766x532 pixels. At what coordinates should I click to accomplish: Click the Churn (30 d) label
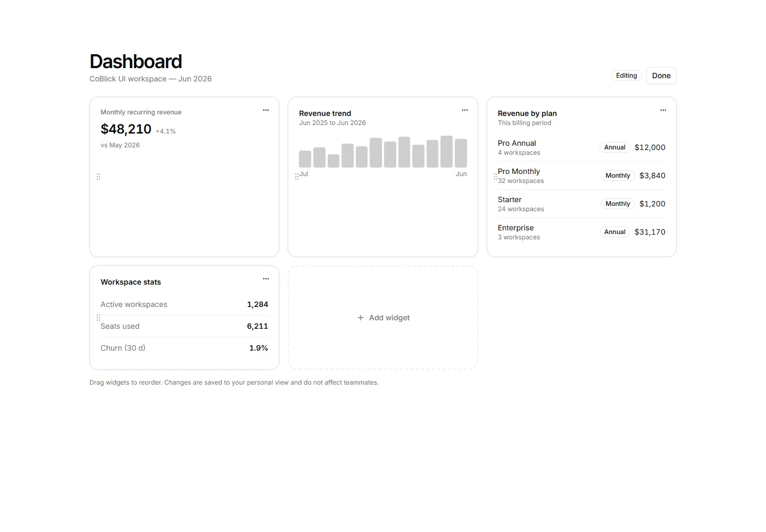(x=123, y=348)
